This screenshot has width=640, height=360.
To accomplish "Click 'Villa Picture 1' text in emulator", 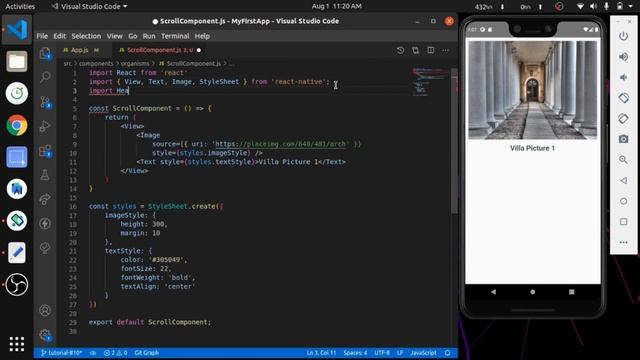I will tap(532, 149).
